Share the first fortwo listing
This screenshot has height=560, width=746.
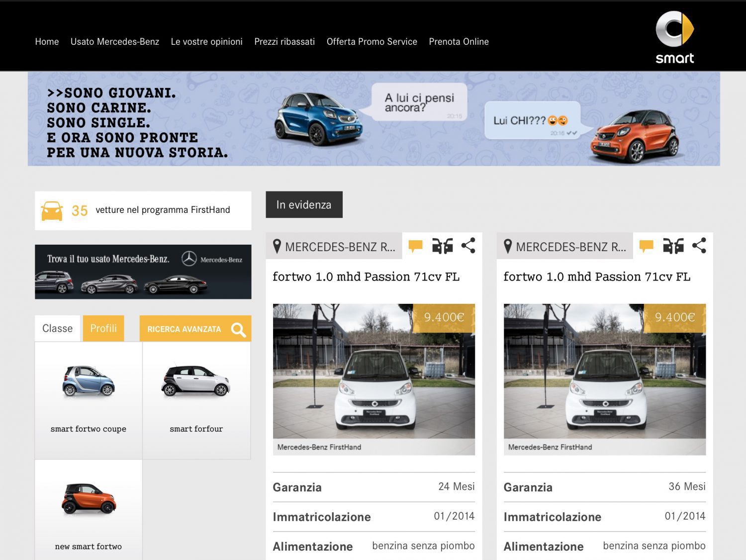[x=468, y=246]
